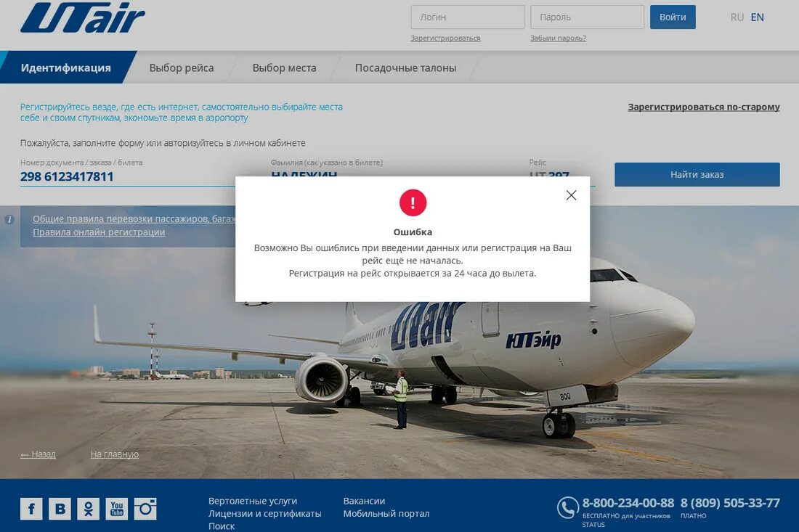799x532 pixels.
Task: Select the Выбор рейса step tab
Action: click(x=182, y=67)
